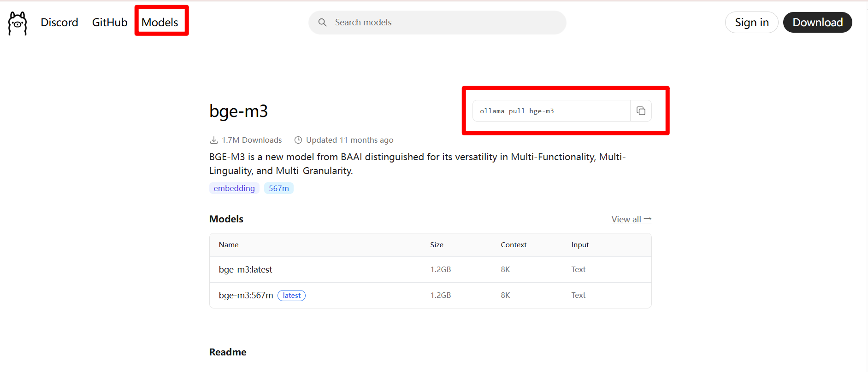Screen dimensions: 868x372
Task: Click the bge-m3 page title
Action: click(238, 111)
